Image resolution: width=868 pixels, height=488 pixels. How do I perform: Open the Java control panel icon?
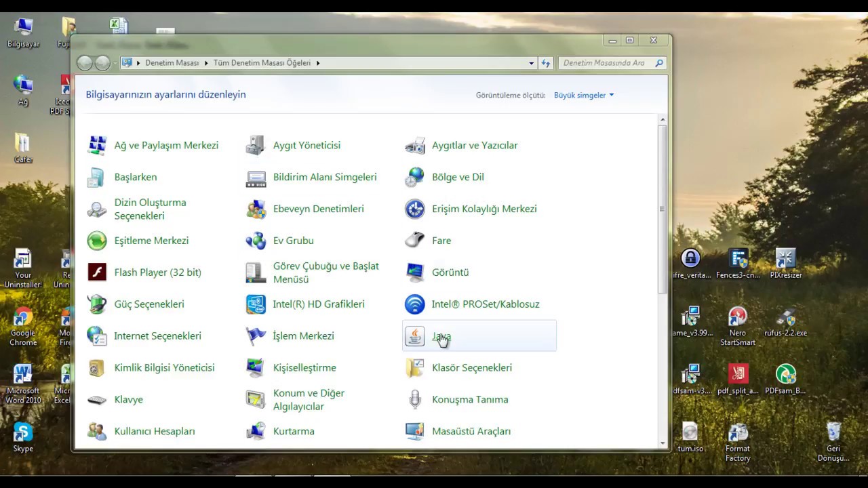(414, 336)
